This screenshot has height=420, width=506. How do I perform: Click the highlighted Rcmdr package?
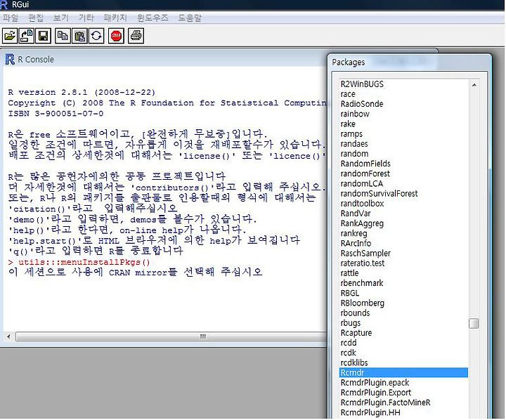point(403,372)
